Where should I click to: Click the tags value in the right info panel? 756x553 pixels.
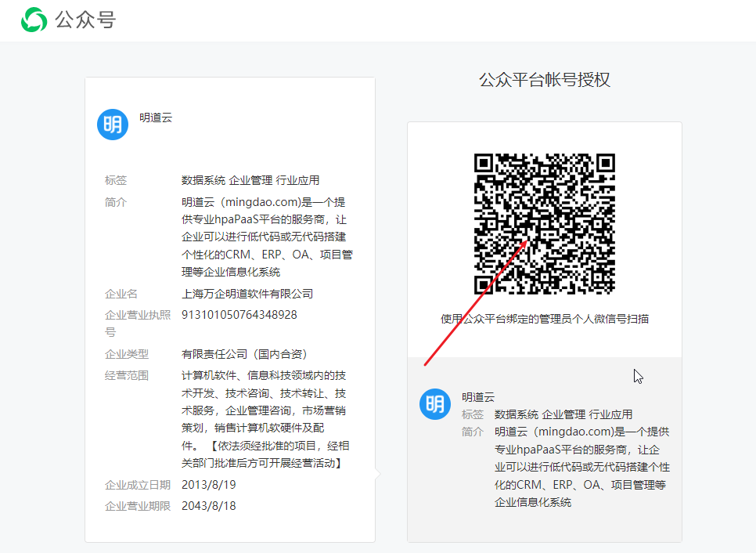click(563, 414)
